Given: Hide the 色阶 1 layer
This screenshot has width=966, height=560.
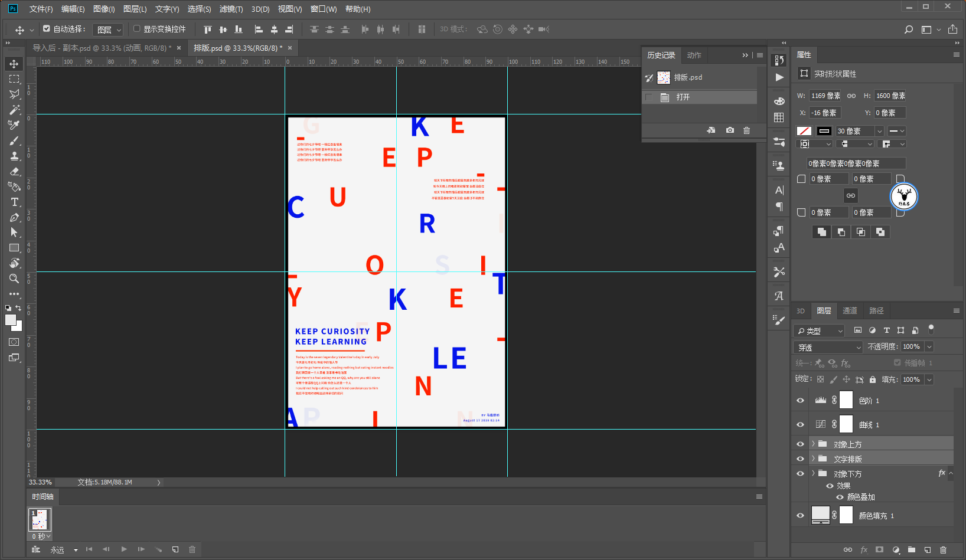Looking at the screenshot, I should tap(800, 401).
